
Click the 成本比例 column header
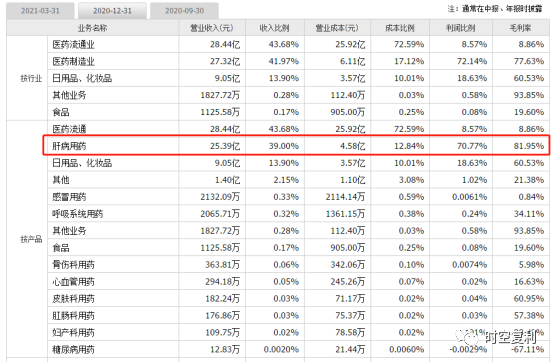400,28
